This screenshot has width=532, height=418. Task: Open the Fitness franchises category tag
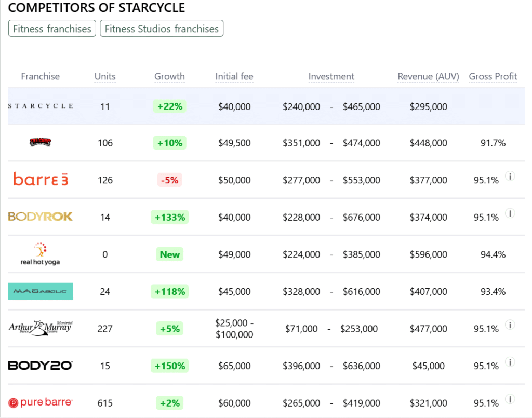(x=52, y=29)
